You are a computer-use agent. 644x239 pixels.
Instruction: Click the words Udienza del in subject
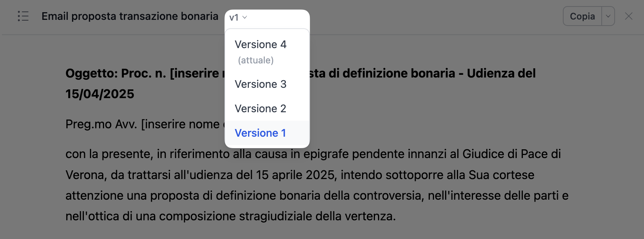tap(501, 73)
